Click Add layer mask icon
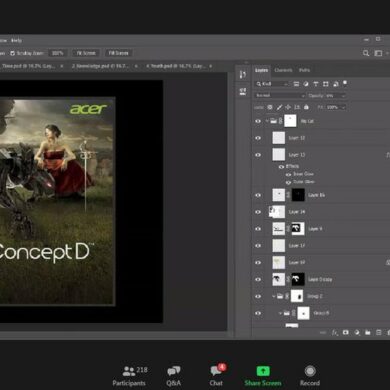This screenshot has width=390, height=390. 346,333
